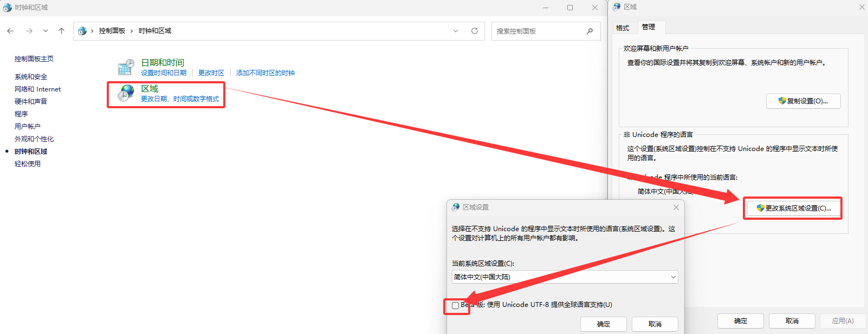Open the 区域 heading link
The height and width of the screenshot is (334, 868).
tap(150, 89)
